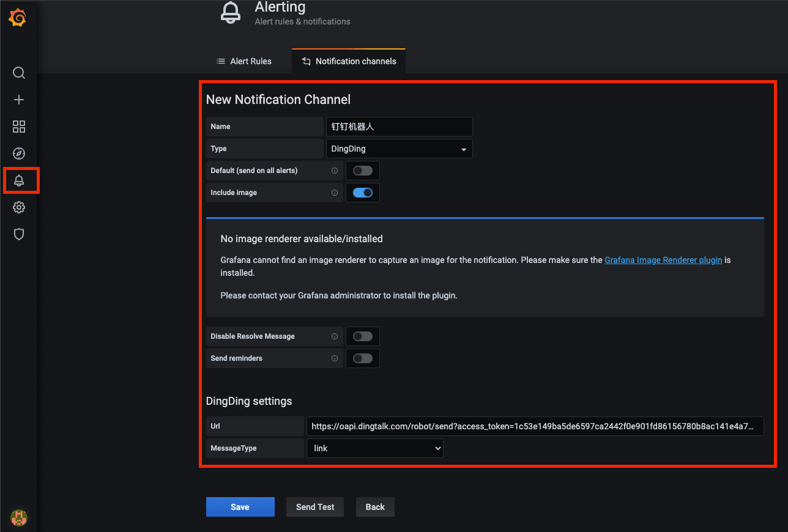Open the Configuration gear icon
This screenshot has width=788, height=532.
(x=19, y=207)
